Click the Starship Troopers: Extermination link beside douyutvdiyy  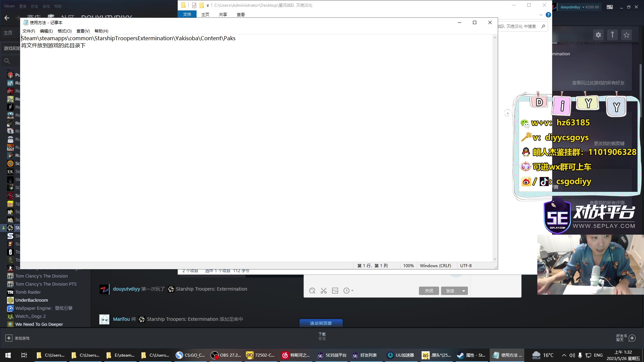(211, 289)
